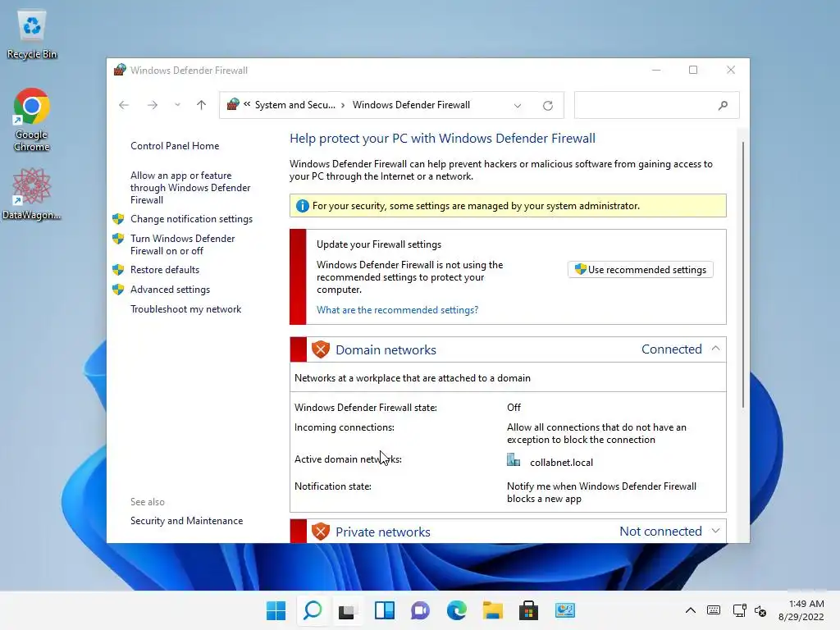Open Change notification settings
The width and height of the screenshot is (840, 630).
tap(191, 219)
